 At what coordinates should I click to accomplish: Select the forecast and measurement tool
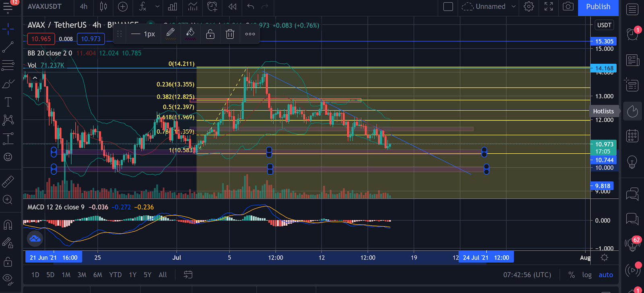(8, 139)
